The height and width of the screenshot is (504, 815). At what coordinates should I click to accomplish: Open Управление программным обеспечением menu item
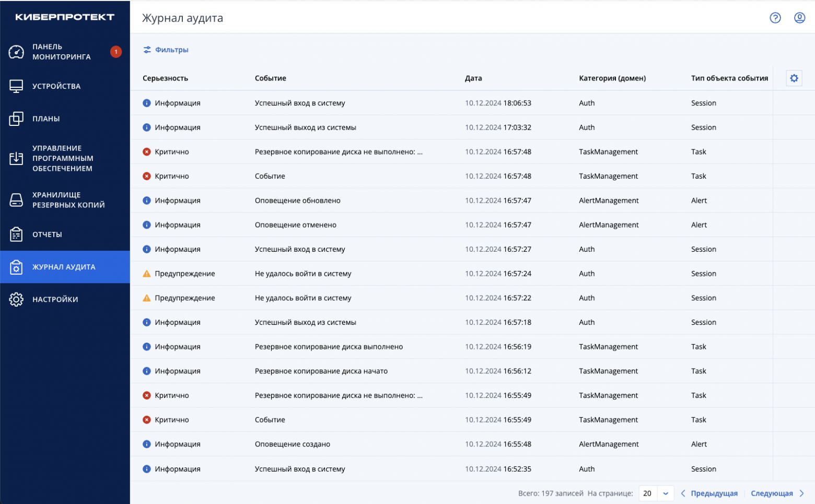coord(63,158)
